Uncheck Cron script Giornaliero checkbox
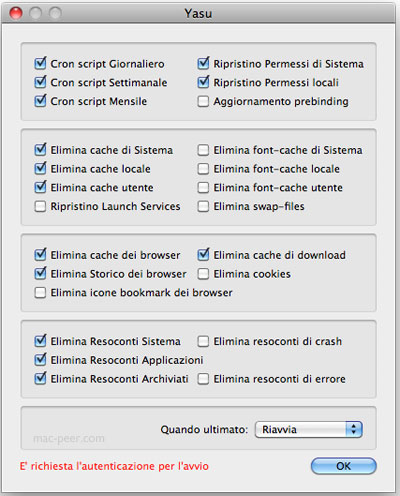 (40, 64)
